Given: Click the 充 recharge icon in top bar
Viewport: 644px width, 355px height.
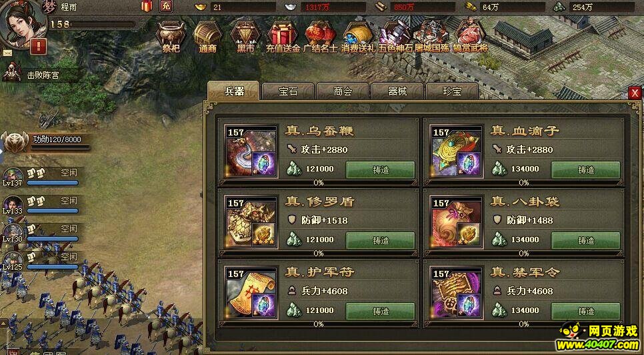Looking at the screenshot, I should point(165,6).
